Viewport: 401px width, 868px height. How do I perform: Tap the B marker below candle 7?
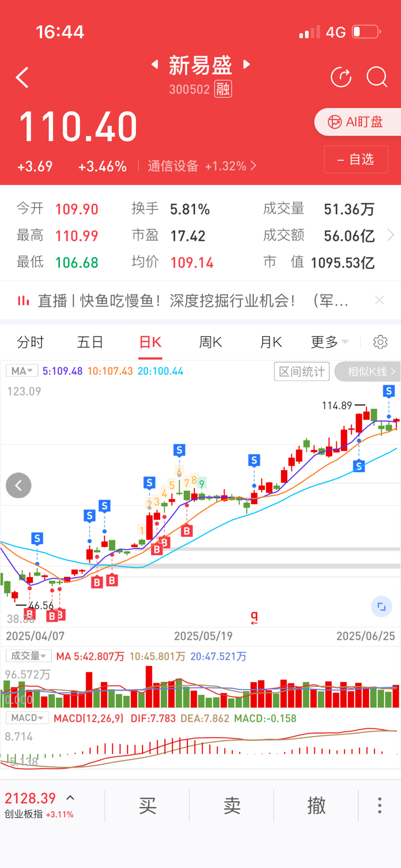[186, 531]
